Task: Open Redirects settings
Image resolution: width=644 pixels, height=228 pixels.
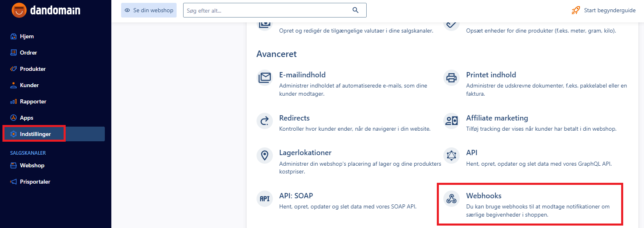Action: 294,118
